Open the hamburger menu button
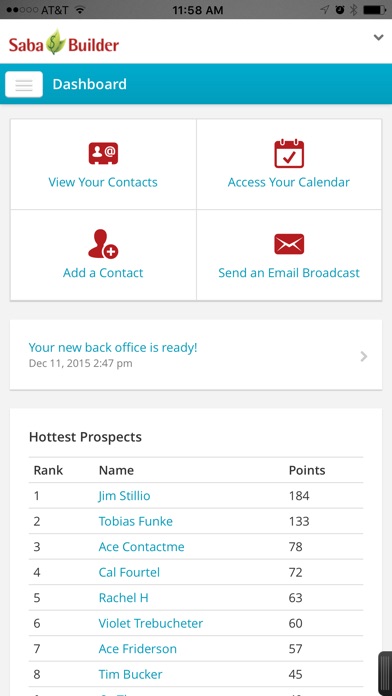The height and width of the screenshot is (696, 392). pos(24,84)
